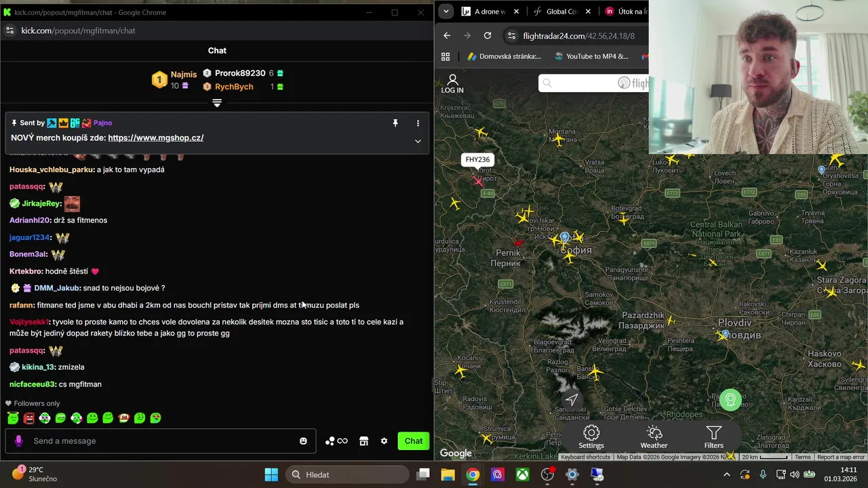The width and height of the screenshot is (868, 488).
Task: Open the Chrome tab search dropdown
Action: (x=446, y=12)
